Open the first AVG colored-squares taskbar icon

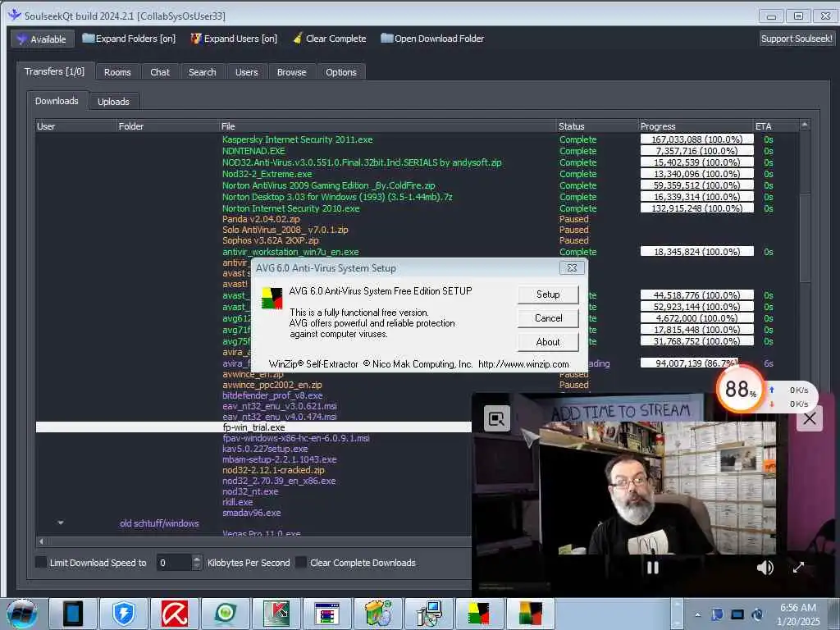[x=479, y=614]
